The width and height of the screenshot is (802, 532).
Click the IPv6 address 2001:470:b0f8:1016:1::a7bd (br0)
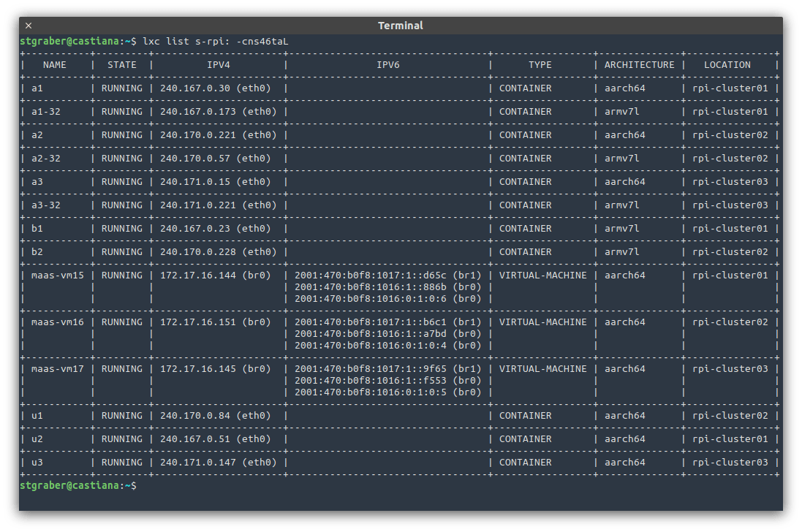click(387, 334)
